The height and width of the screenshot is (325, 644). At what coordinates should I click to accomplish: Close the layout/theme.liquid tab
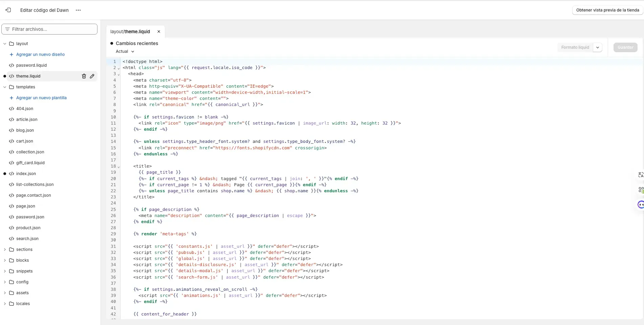tap(159, 31)
